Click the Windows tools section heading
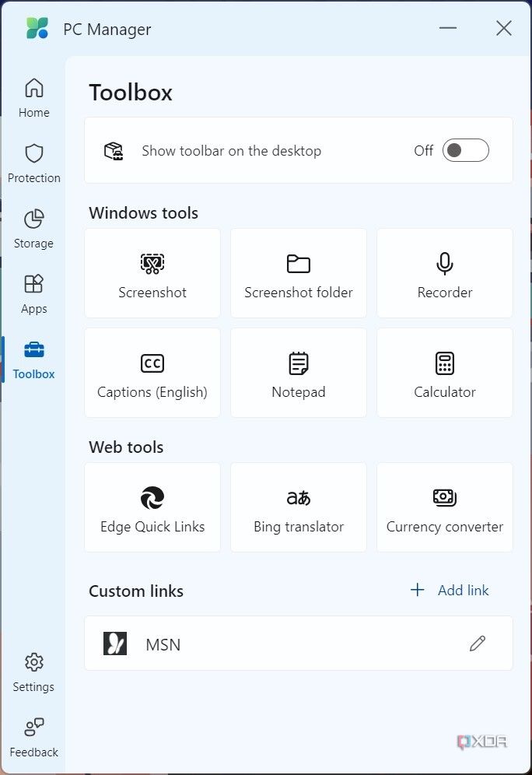This screenshot has width=532, height=775. tap(143, 213)
